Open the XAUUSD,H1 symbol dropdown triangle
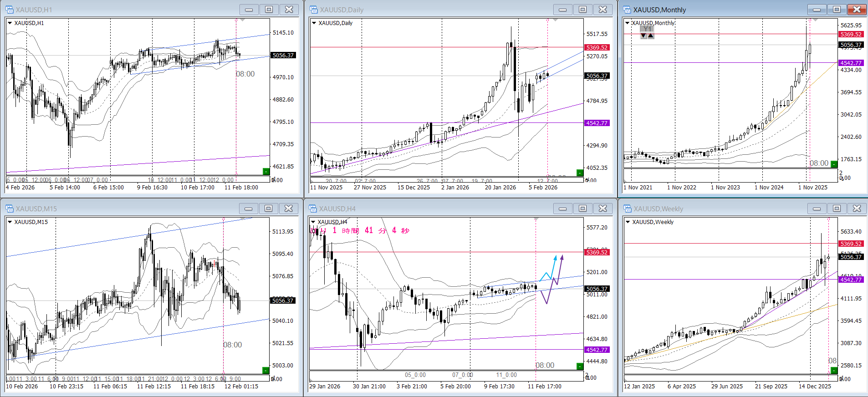 click(10, 23)
